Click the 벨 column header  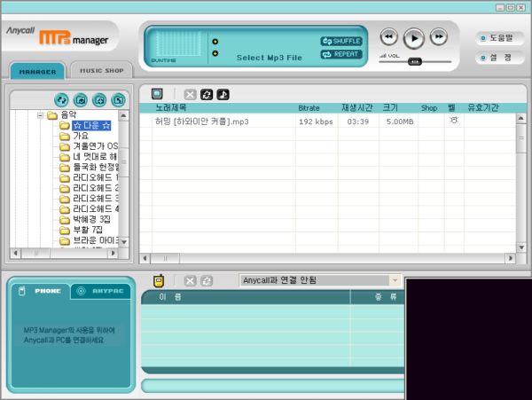(451, 108)
